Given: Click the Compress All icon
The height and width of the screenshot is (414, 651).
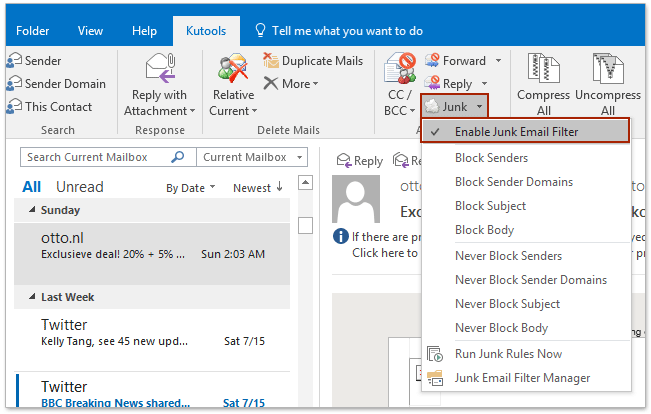Looking at the screenshot, I should [x=543, y=68].
